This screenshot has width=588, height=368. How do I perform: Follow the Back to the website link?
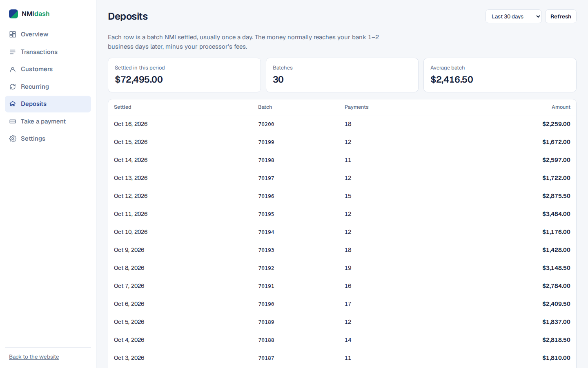click(34, 357)
